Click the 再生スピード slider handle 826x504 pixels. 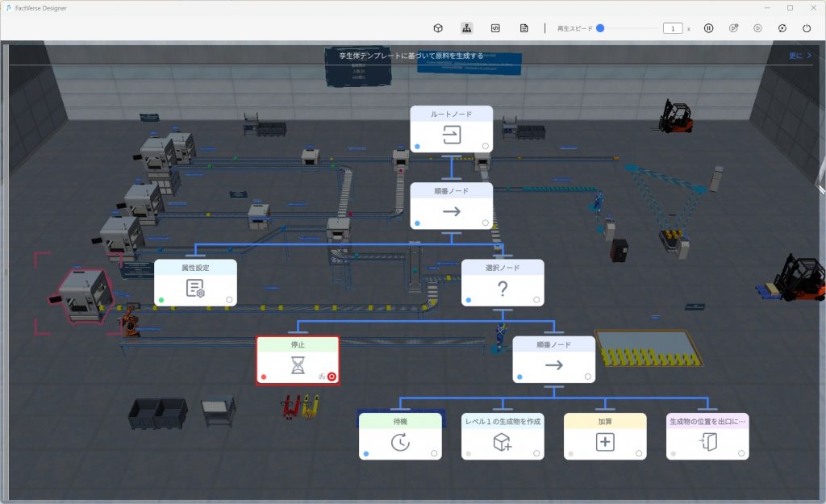pyautogui.click(x=600, y=28)
